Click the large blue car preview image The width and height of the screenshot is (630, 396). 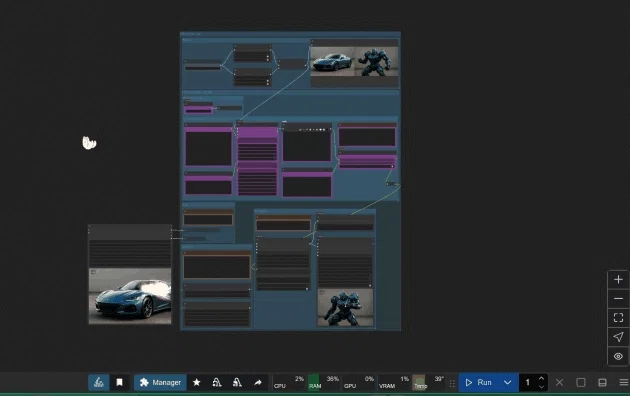point(130,296)
